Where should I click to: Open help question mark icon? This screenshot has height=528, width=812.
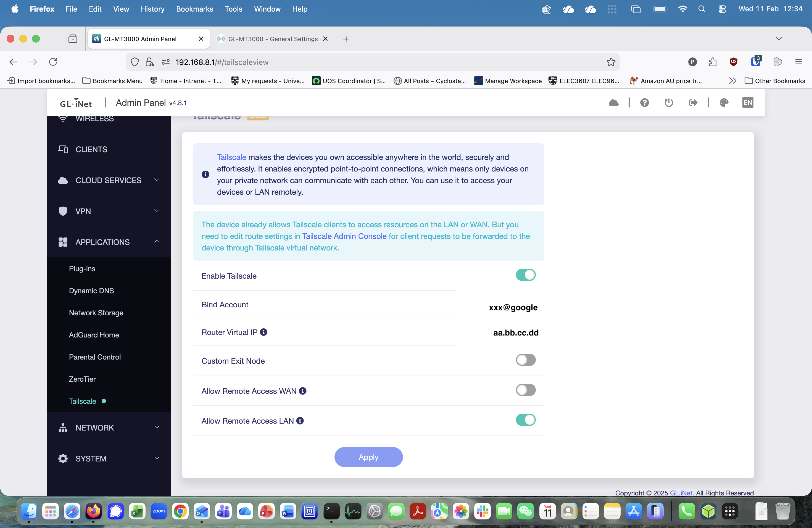coord(644,103)
